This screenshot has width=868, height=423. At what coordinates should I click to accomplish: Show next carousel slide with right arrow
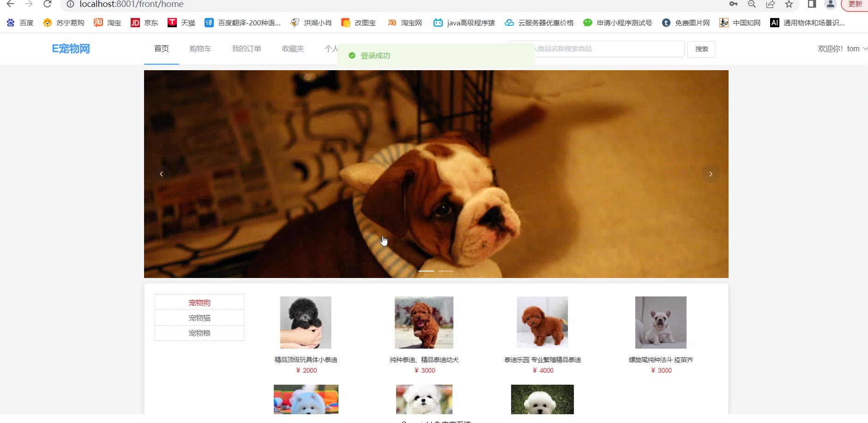(x=711, y=174)
